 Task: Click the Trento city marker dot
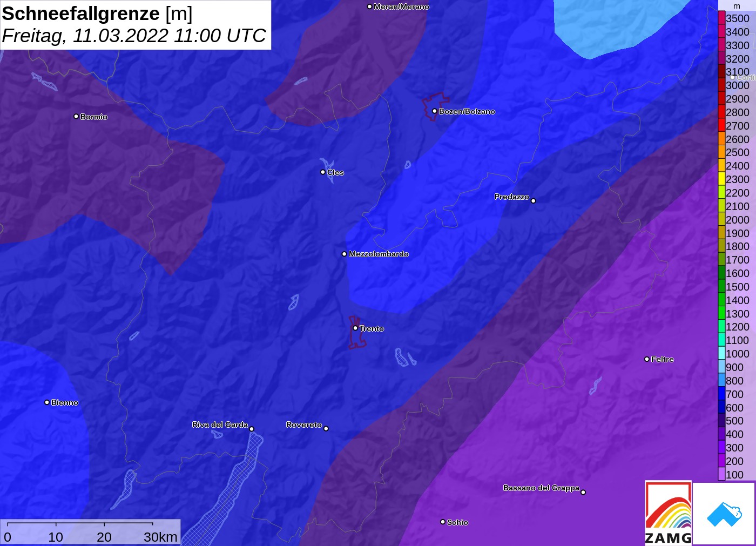(355, 328)
